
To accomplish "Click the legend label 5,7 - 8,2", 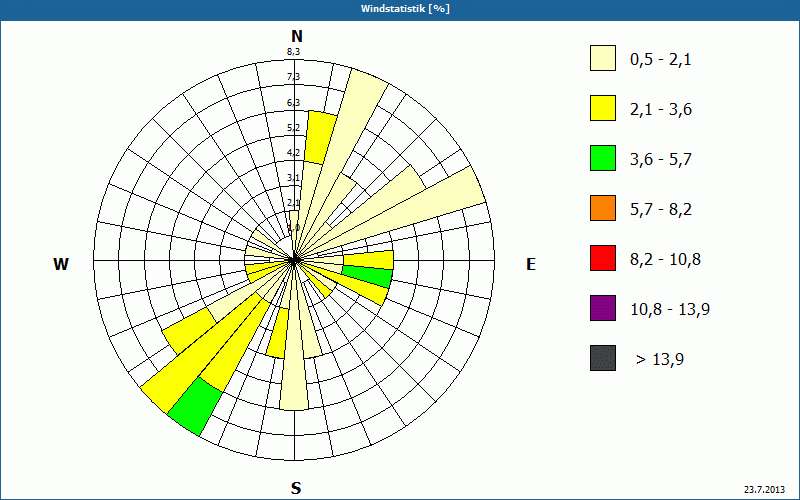I will (661, 210).
